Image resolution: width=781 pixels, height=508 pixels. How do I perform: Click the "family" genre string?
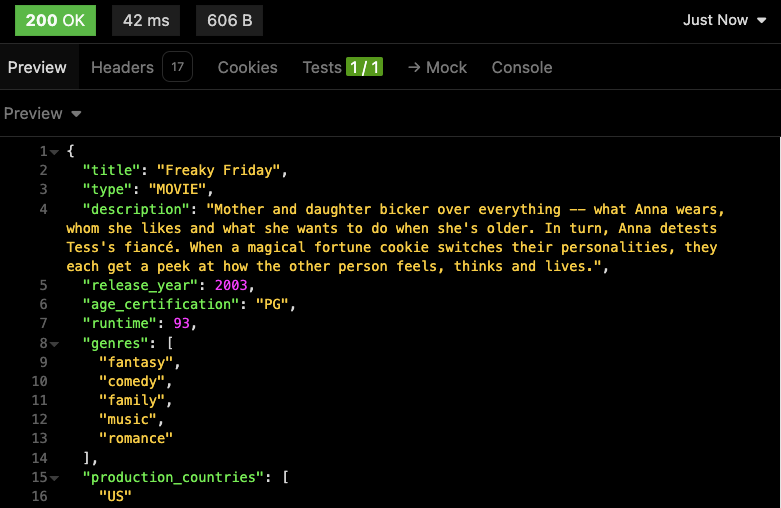click(x=132, y=400)
